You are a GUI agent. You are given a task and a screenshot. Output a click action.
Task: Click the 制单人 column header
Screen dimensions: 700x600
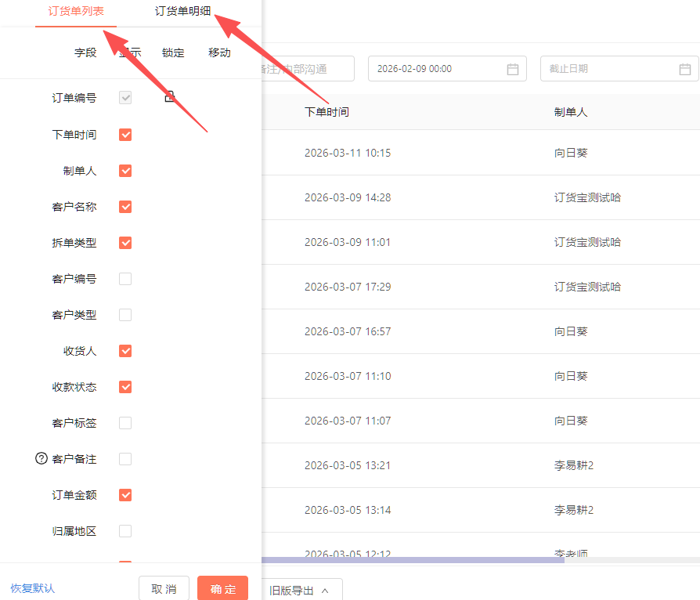tap(571, 112)
